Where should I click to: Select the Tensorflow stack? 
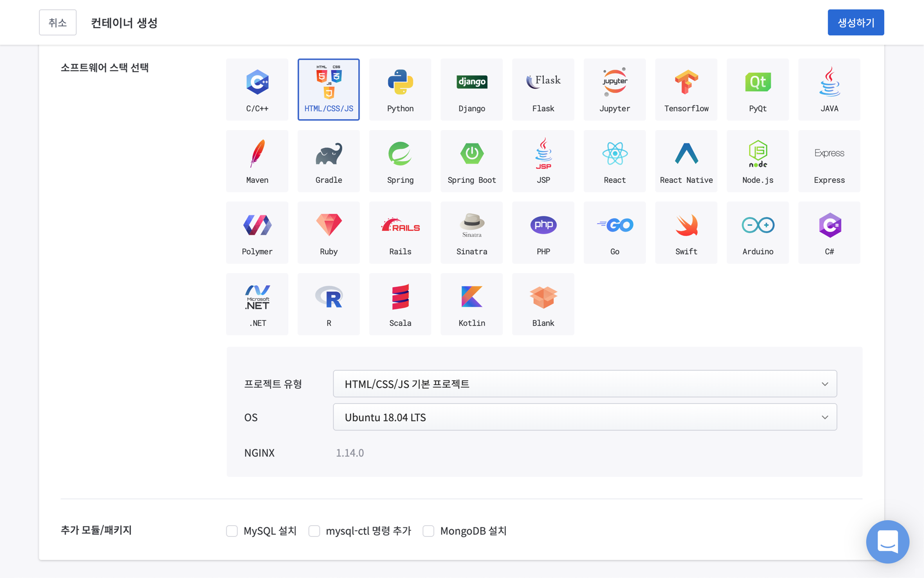[686, 89]
